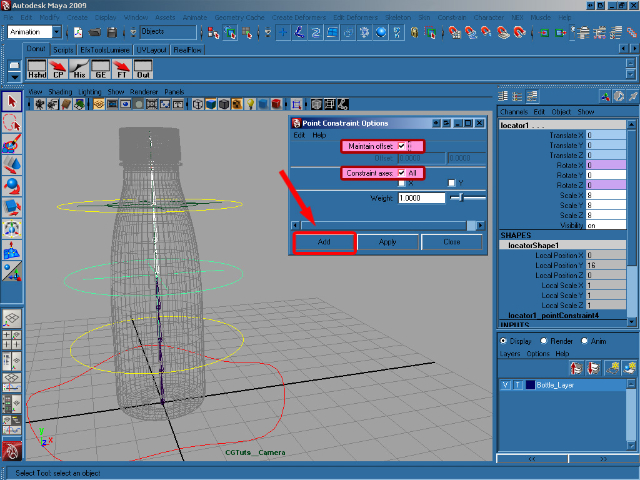Screen dimensions: 640x480
Task: Select the Display layer radio button
Action: tap(503, 341)
